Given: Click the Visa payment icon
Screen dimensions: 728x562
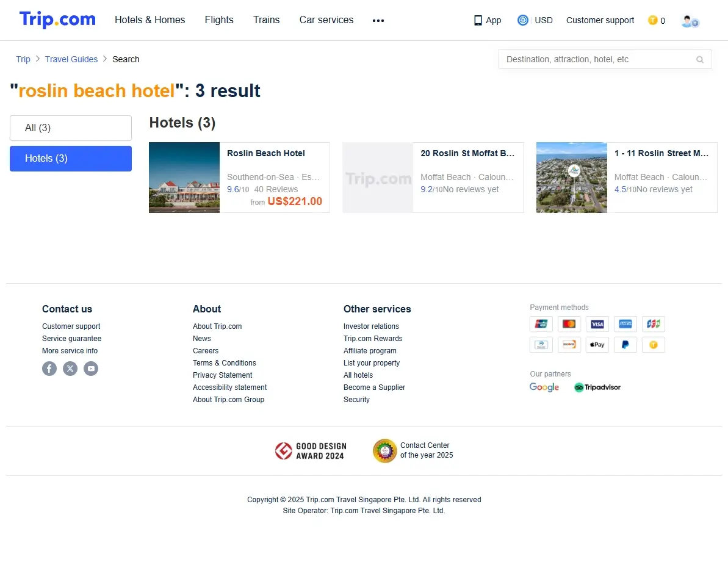Looking at the screenshot, I should coord(597,324).
